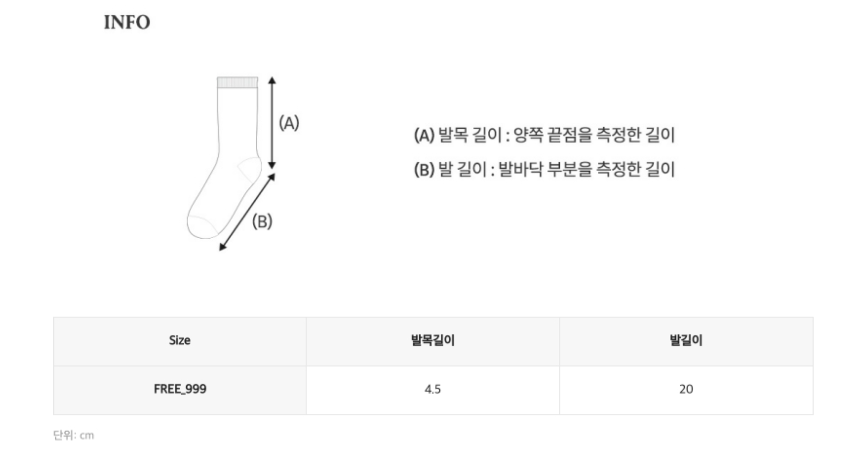Click the Size column header
This screenshot has height=458, width=868.
pos(180,341)
